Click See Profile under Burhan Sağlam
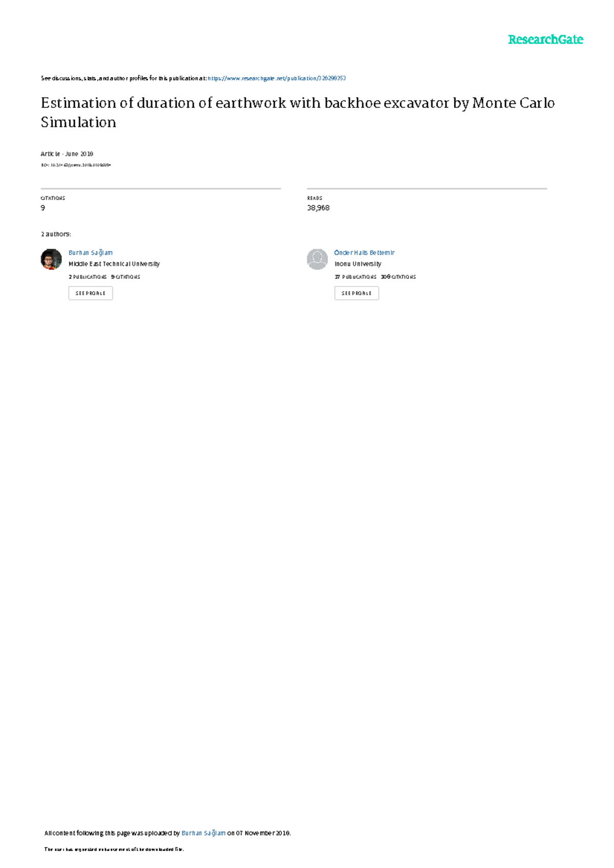614x868 pixels. pyautogui.click(x=91, y=293)
